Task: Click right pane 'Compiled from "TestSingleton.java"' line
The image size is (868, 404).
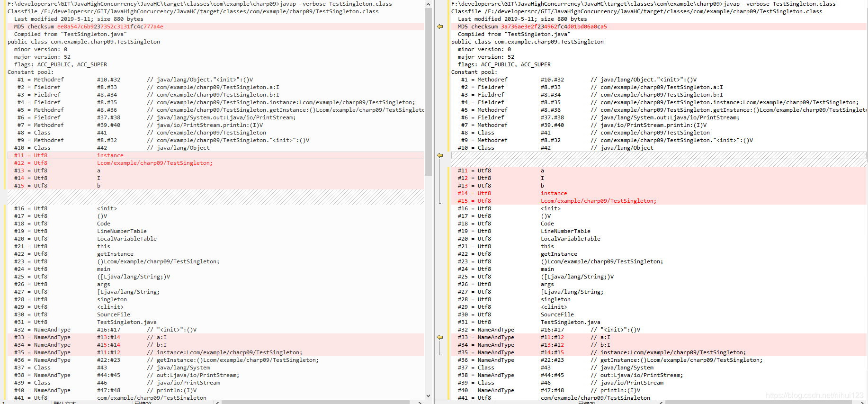Action: tap(514, 34)
